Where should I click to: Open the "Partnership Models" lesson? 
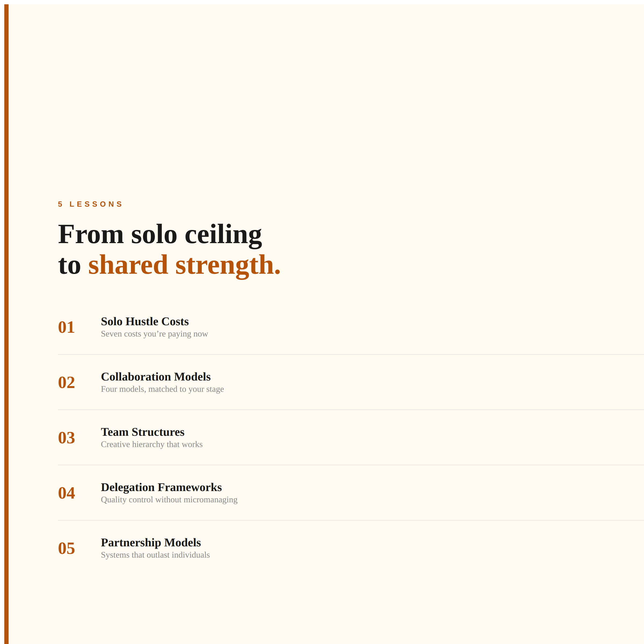(151, 543)
